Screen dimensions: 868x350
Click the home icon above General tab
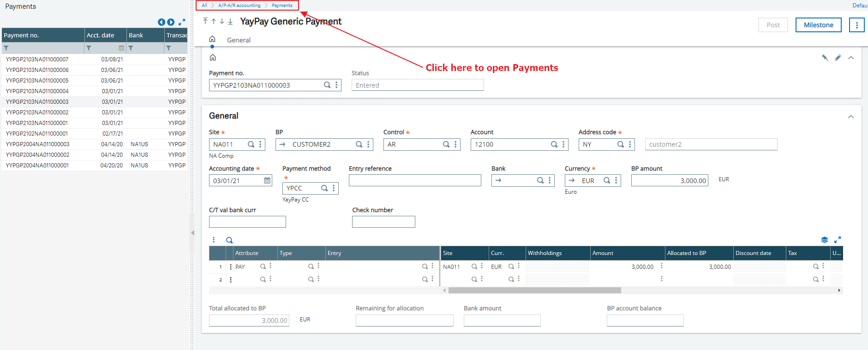(212, 39)
